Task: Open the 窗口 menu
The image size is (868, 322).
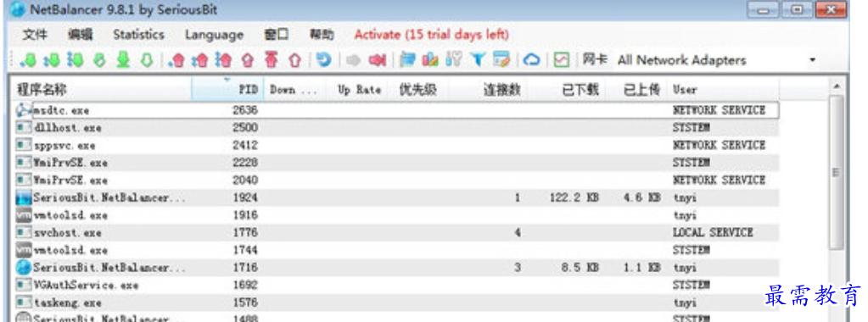Action: [277, 34]
